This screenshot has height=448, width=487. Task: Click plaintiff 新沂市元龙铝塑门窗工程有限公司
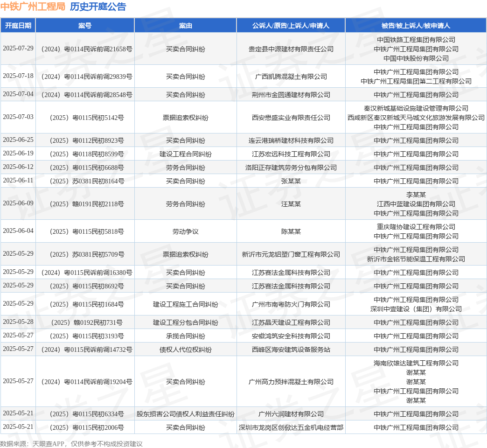point(291,254)
